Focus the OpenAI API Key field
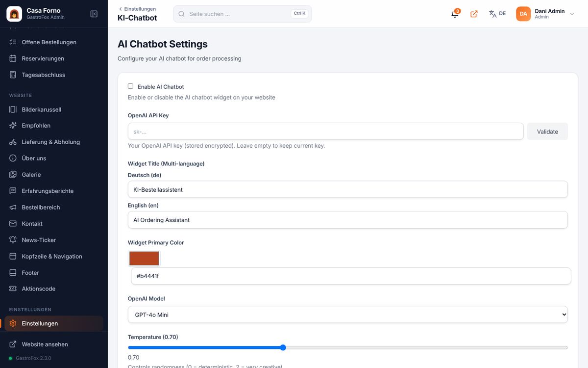Viewport: 588px width, 368px height. (325, 131)
